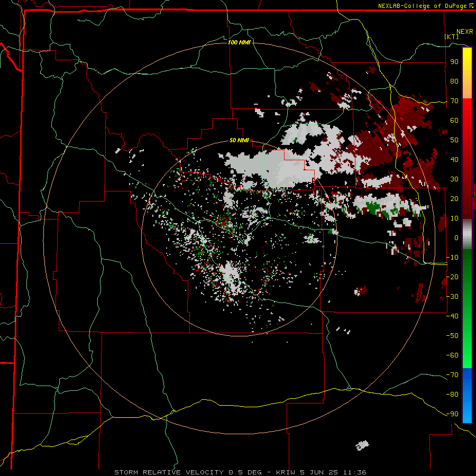The height and width of the screenshot is (476, 476).
Task: Click the NEXLAB-College of DuPage header text
Action: [x=423, y=6]
